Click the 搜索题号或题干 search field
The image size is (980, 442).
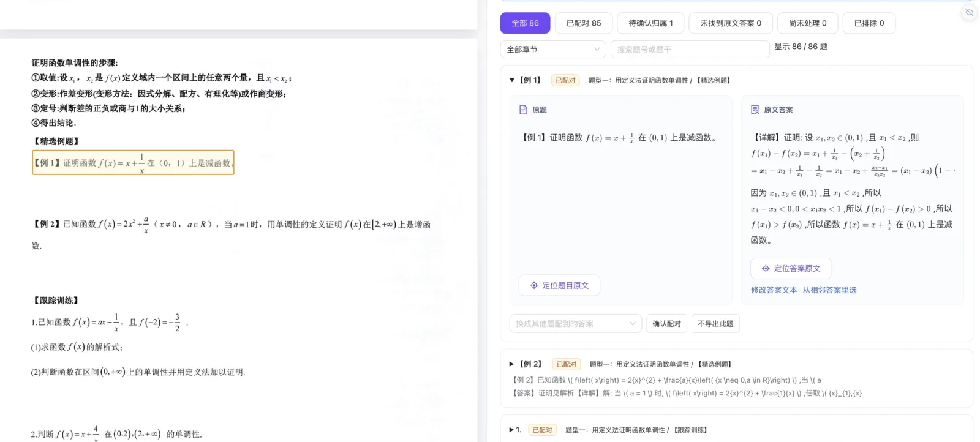[x=690, y=49]
